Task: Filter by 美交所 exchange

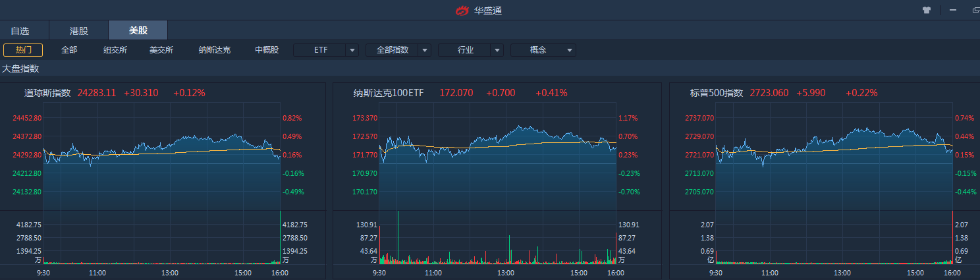Action: coord(161,50)
